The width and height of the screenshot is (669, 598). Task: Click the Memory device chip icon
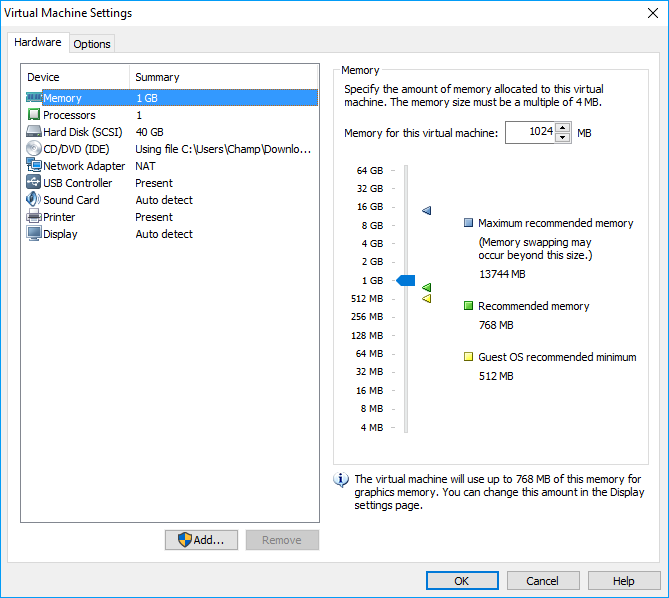pyautogui.click(x=34, y=98)
